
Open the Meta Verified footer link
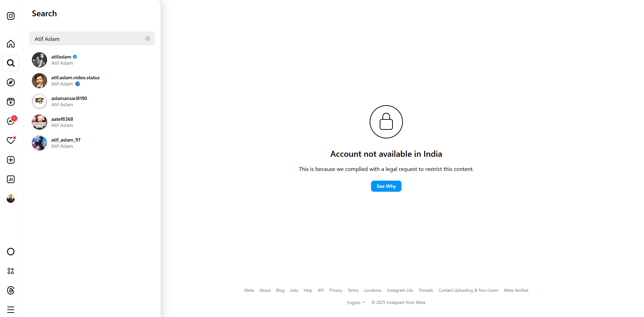pos(516,290)
